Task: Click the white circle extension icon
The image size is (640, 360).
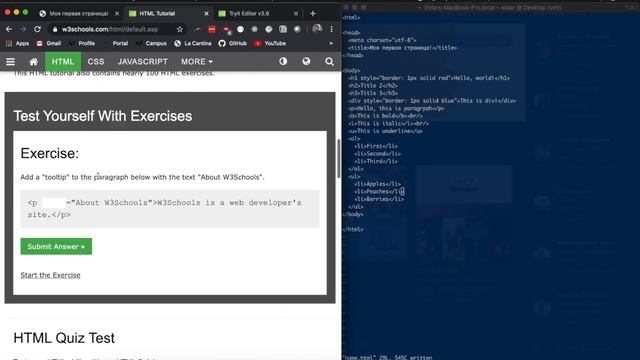Action: [x=240, y=29]
